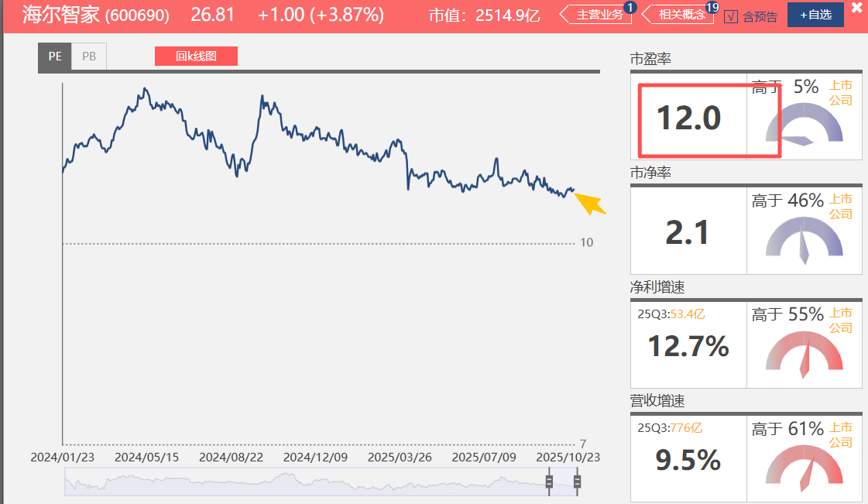Click the 营收增速 gauge showing 高于 61%
This screenshot has height=504, width=868.
click(x=805, y=468)
